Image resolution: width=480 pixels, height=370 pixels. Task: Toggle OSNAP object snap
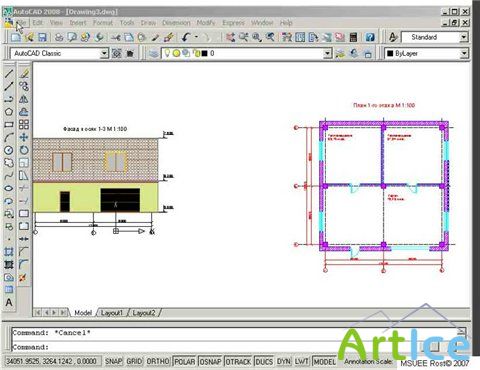[x=210, y=361]
